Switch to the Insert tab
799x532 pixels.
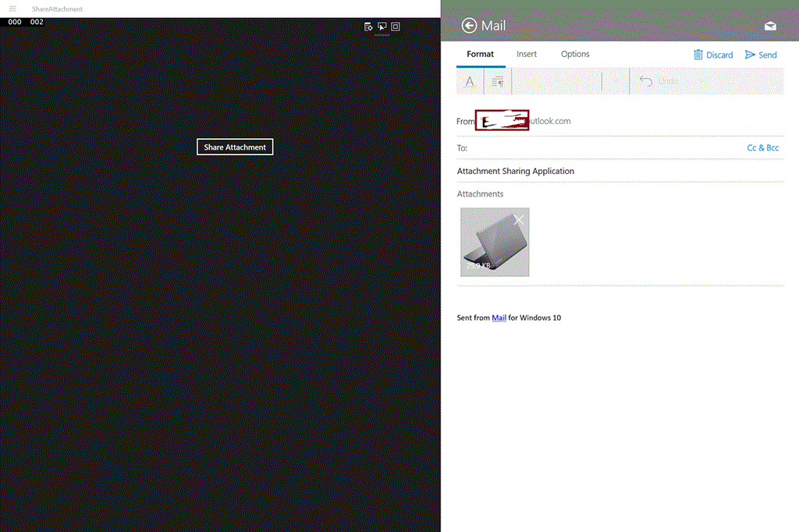527,54
